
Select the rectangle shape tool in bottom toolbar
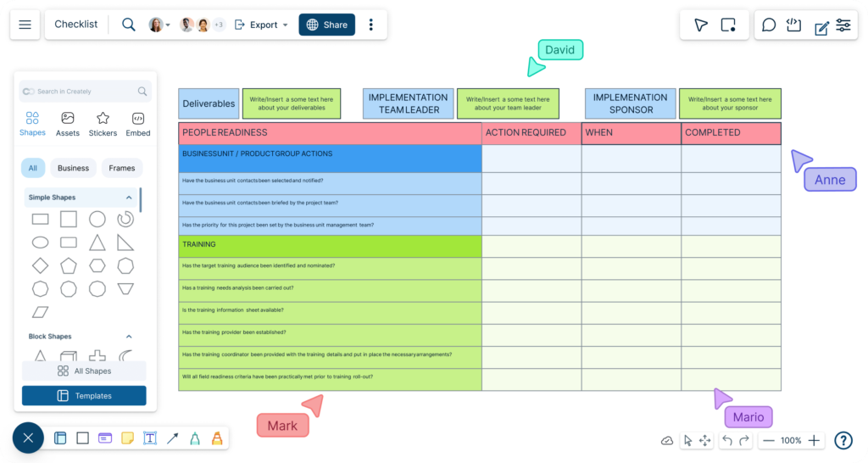click(x=82, y=438)
